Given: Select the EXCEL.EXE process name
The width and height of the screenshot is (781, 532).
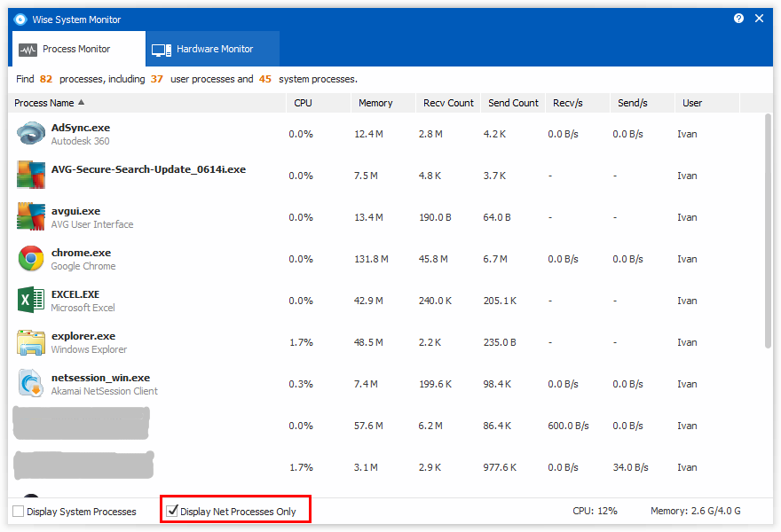Looking at the screenshot, I should point(75,294).
